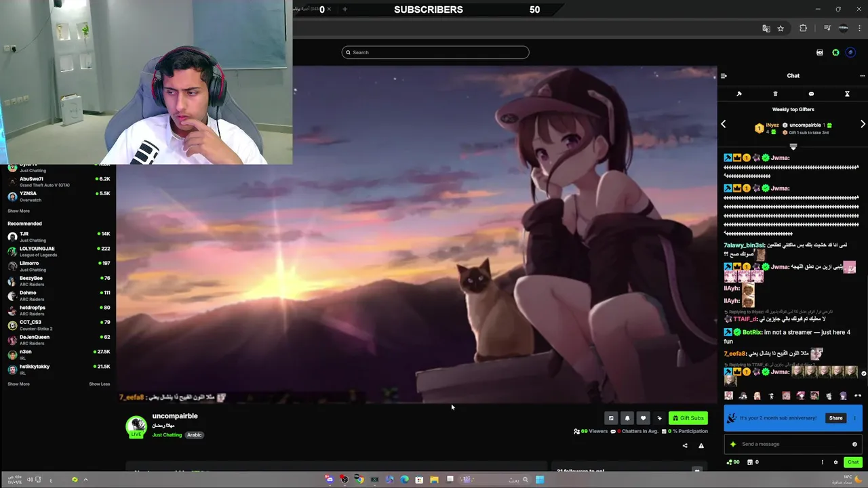Report stream with warning triangle icon
This screenshot has width=868, height=488.
[x=701, y=446]
